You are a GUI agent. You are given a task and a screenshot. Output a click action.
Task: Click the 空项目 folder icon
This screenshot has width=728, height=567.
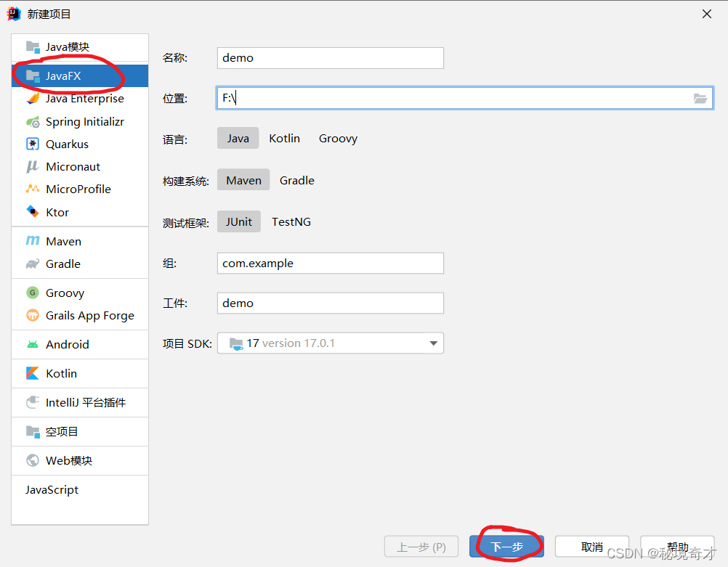33,431
